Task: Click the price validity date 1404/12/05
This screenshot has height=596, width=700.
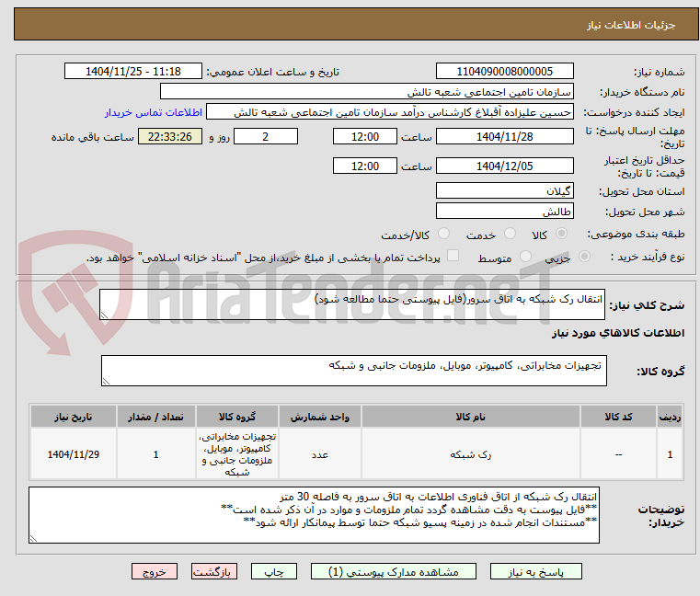Action: (x=504, y=166)
